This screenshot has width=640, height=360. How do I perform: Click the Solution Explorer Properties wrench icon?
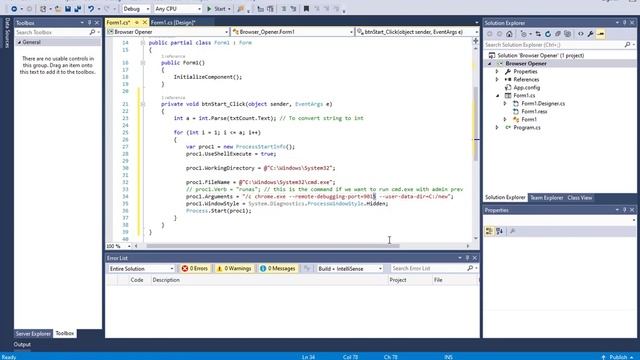(x=590, y=34)
